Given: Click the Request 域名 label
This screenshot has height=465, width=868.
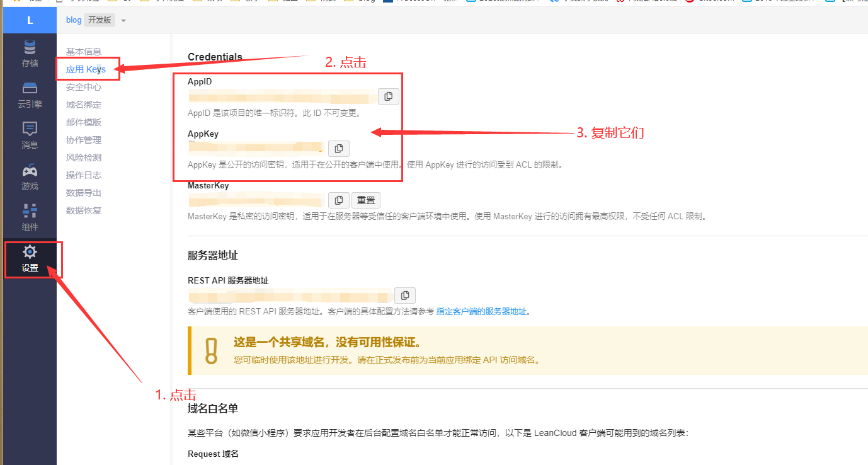Looking at the screenshot, I should point(213,454).
